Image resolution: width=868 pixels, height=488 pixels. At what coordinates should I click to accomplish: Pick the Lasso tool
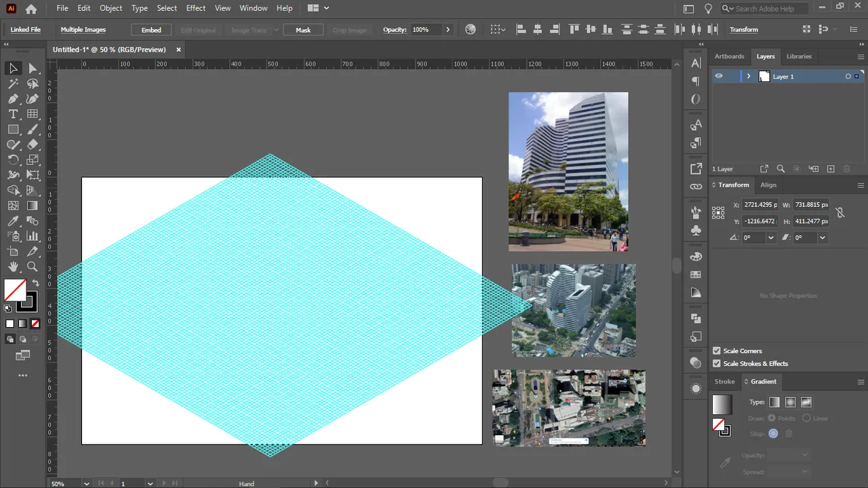(x=33, y=83)
